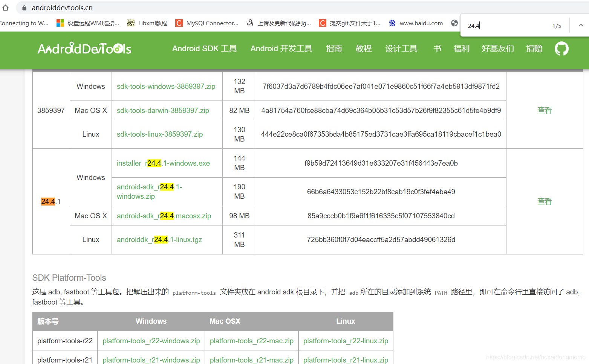Click the 版本号 column header
This screenshot has width=589, height=364.
pyautogui.click(x=48, y=321)
